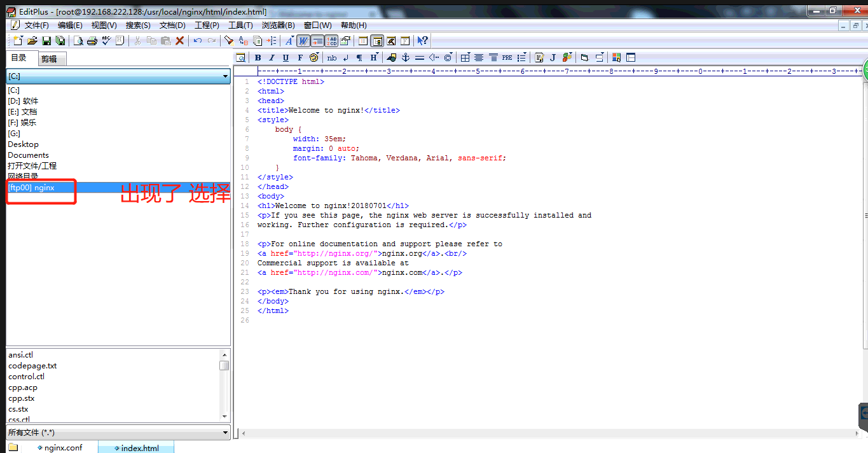Open the list tag dropdown
The width and height of the screenshot is (868, 453).
[521, 57]
